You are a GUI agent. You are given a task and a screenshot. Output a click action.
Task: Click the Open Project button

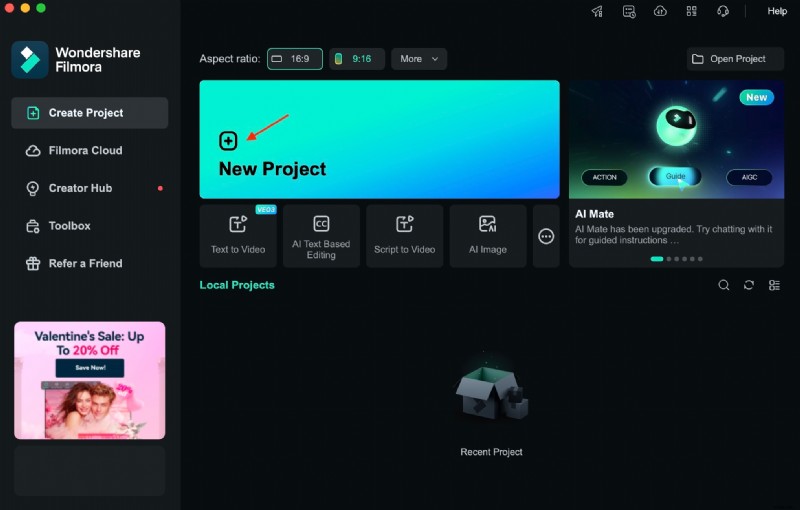[736, 59]
